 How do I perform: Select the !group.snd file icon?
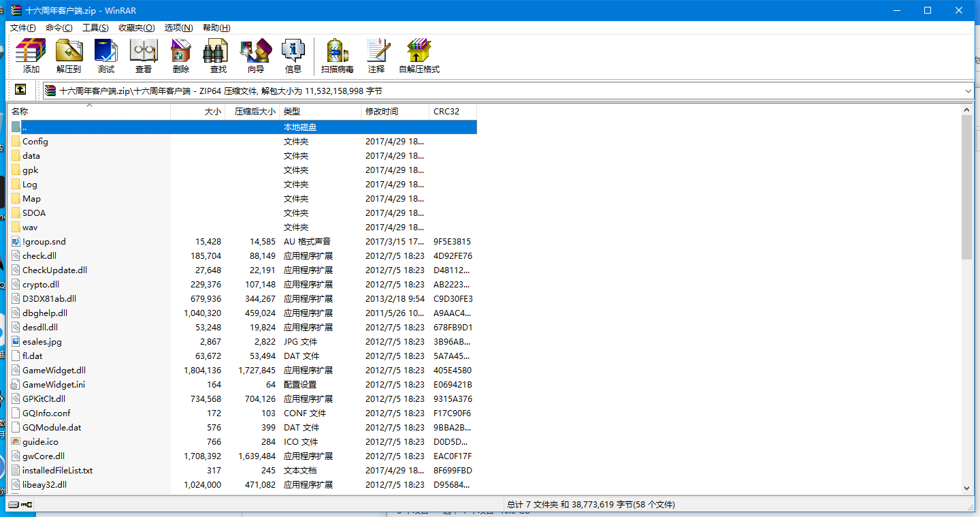click(x=16, y=242)
